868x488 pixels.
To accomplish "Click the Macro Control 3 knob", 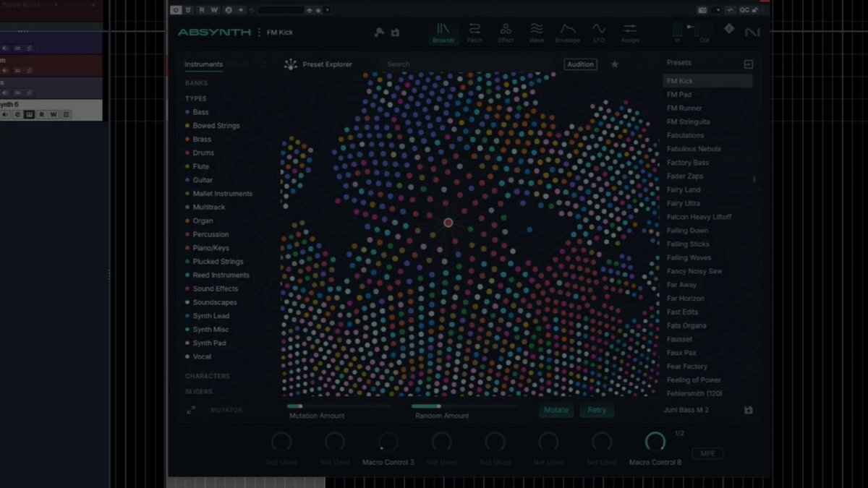I will (388, 442).
